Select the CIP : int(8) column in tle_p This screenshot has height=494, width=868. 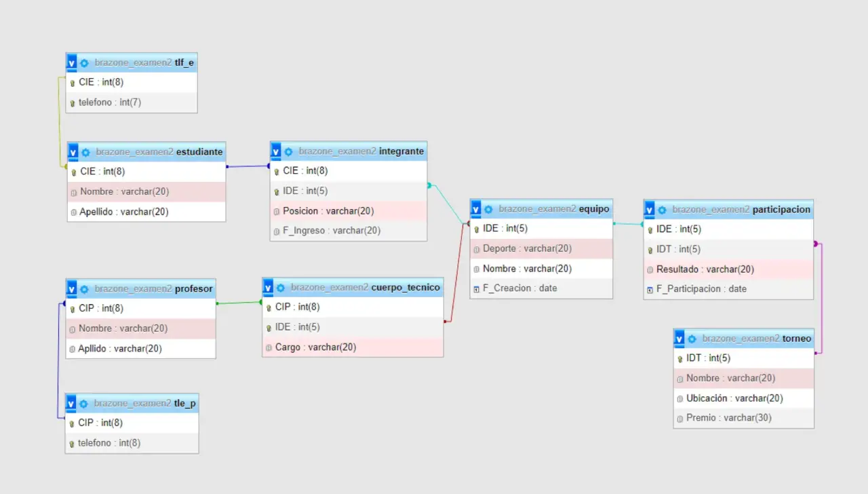[132, 423]
